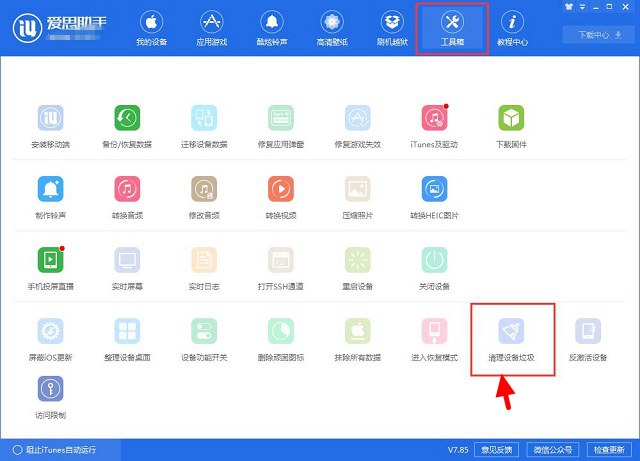Select 转换HEIC图片 converter
The image size is (640, 461).
(x=434, y=189)
